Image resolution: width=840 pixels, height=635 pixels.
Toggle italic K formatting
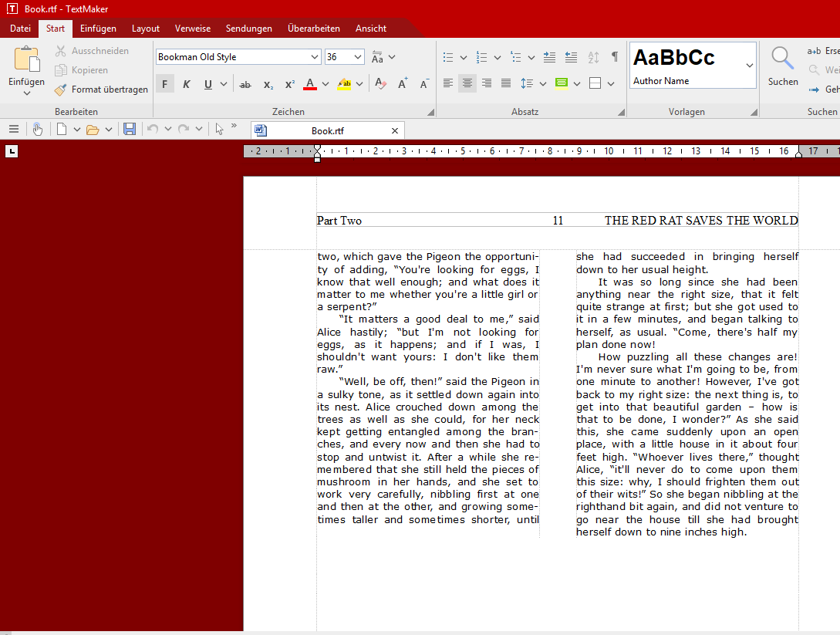point(187,84)
